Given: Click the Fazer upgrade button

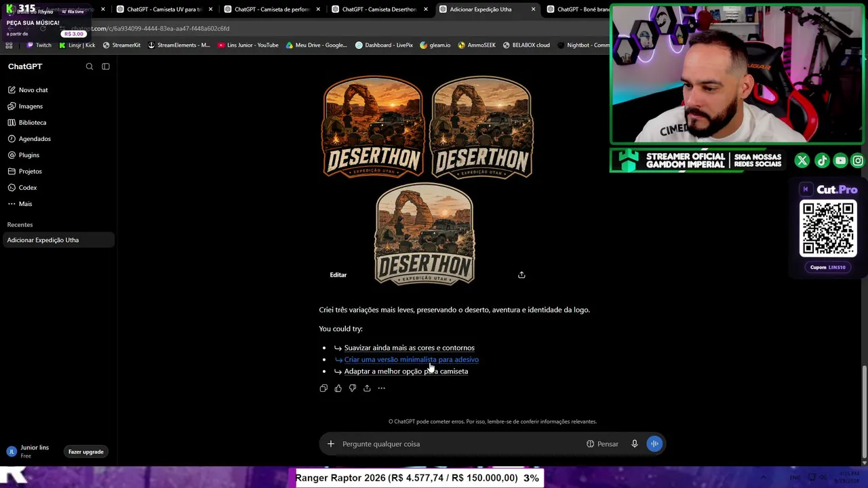Looking at the screenshot, I should pos(86,452).
